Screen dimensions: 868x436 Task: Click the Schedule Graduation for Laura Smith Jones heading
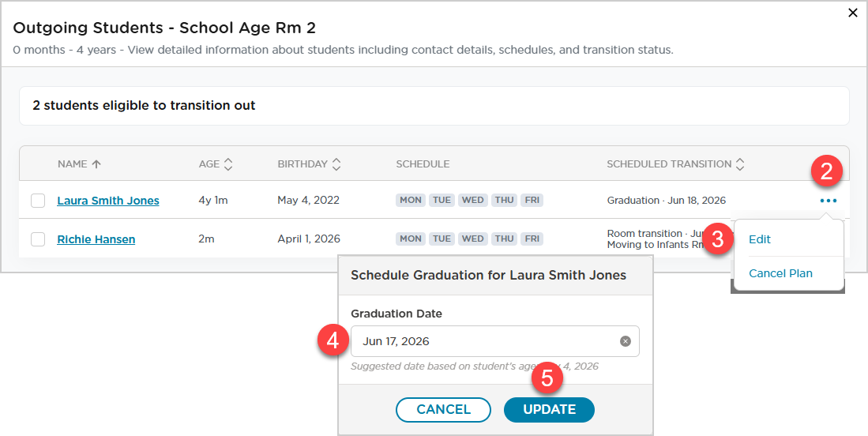click(x=489, y=275)
